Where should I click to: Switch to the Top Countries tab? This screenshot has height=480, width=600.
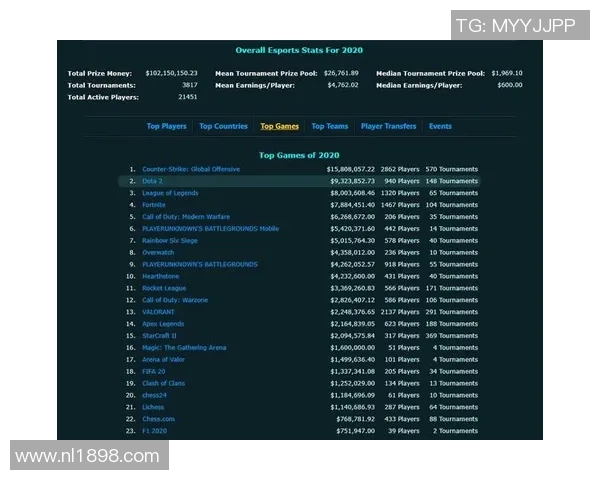[x=223, y=127]
